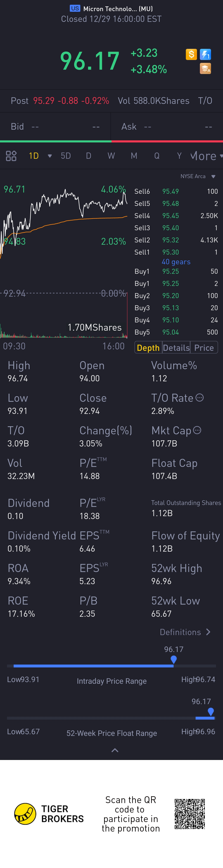
Task: Switch order book to Depth view
Action: 148,348
